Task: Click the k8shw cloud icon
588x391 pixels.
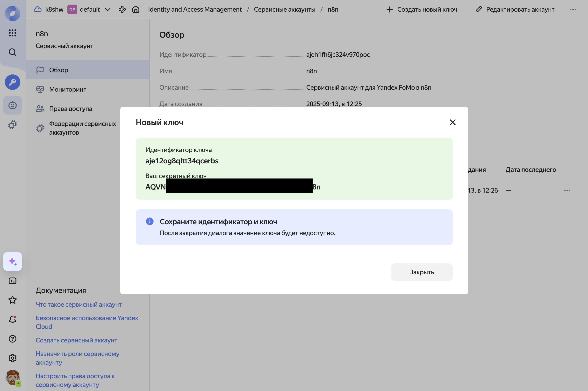Action: 38,9
